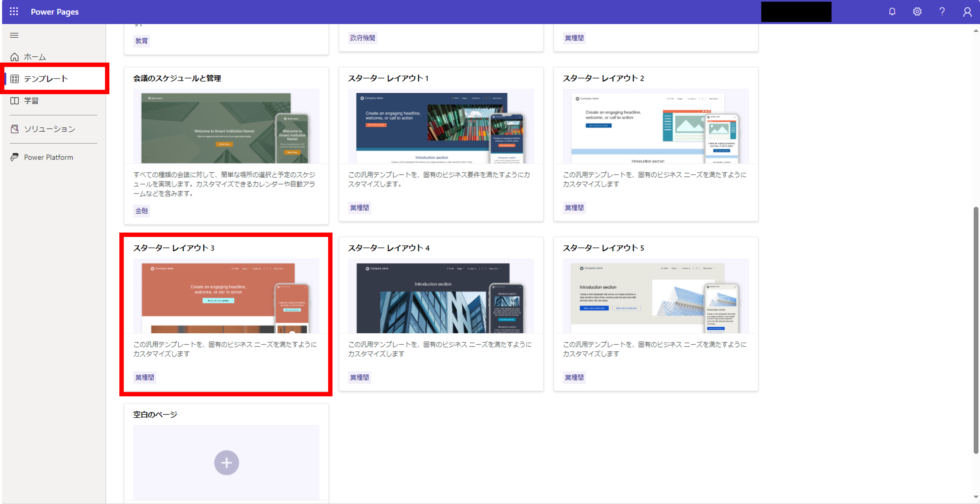Click the スターター レイアウト 1 title

(x=388, y=78)
